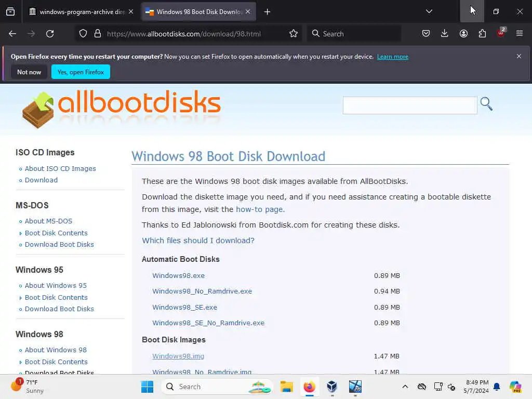Click the allbootdisks logo
The image size is (532, 399).
pyautogui.click(x=122, y=109)
